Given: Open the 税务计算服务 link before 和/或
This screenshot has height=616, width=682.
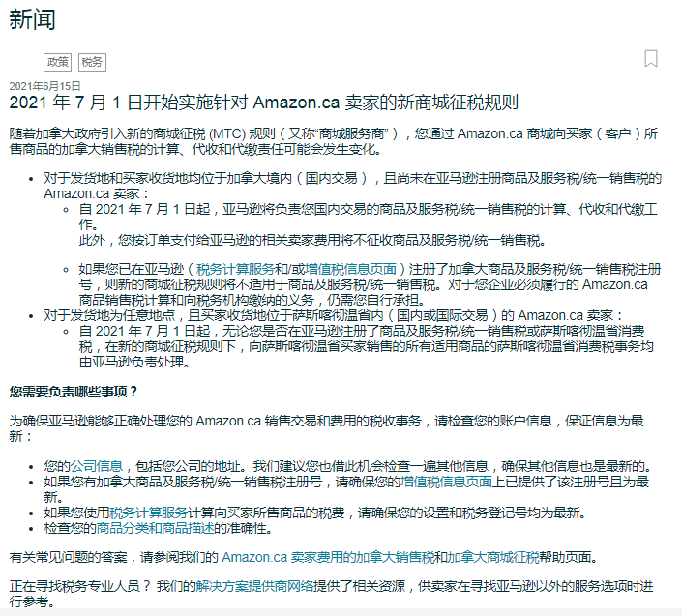Looking at the screenshot, I should [235, 269].
